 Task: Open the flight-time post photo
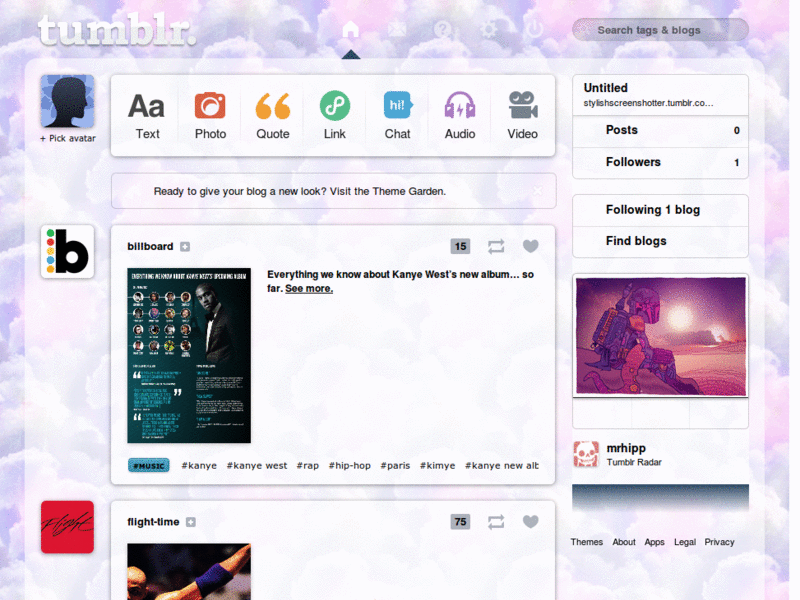[x=189, y=571]
